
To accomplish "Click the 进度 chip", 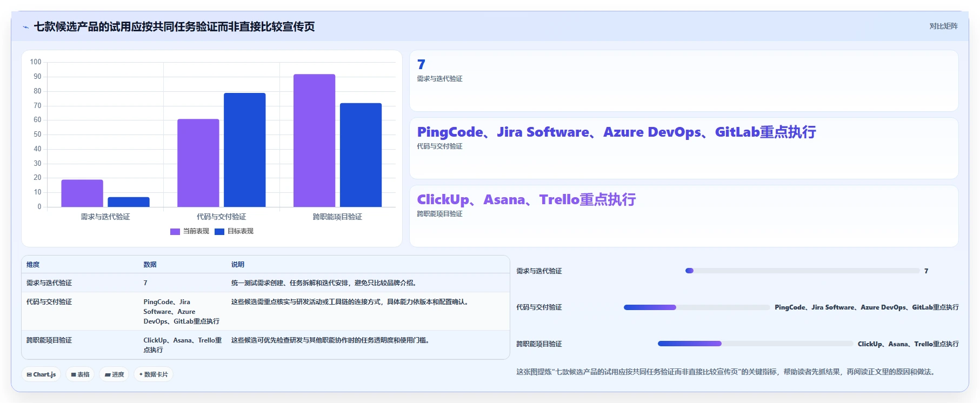I will (114, 374).
